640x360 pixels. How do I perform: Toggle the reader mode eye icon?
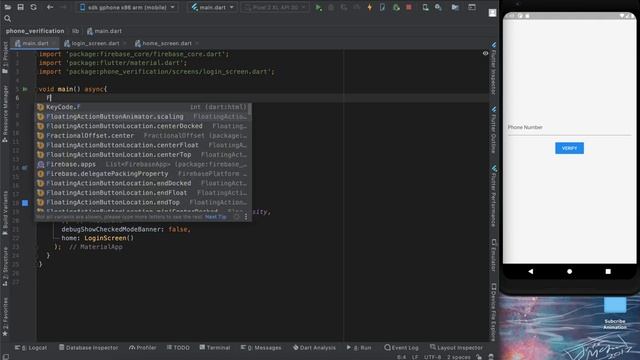tap(485, 53)
